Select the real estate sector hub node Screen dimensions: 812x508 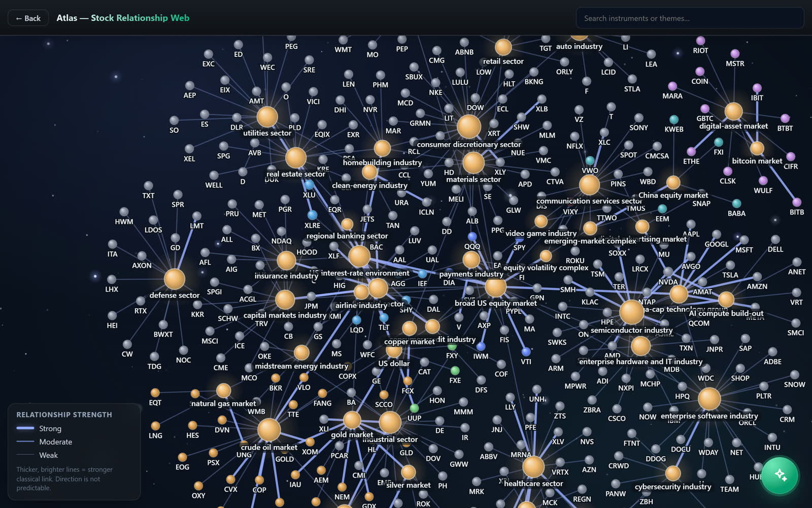coord(296,158)
